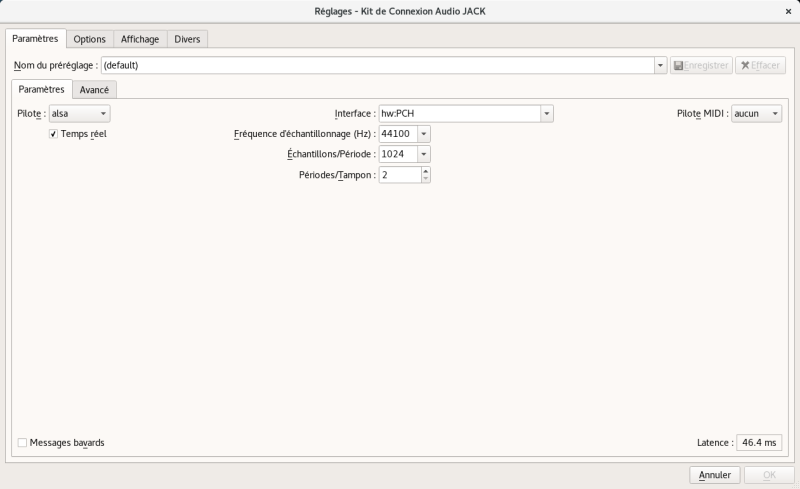The image size is (800, 489).
Task: Expand the sample rate dropdown arrow
Action: point(423,134)
